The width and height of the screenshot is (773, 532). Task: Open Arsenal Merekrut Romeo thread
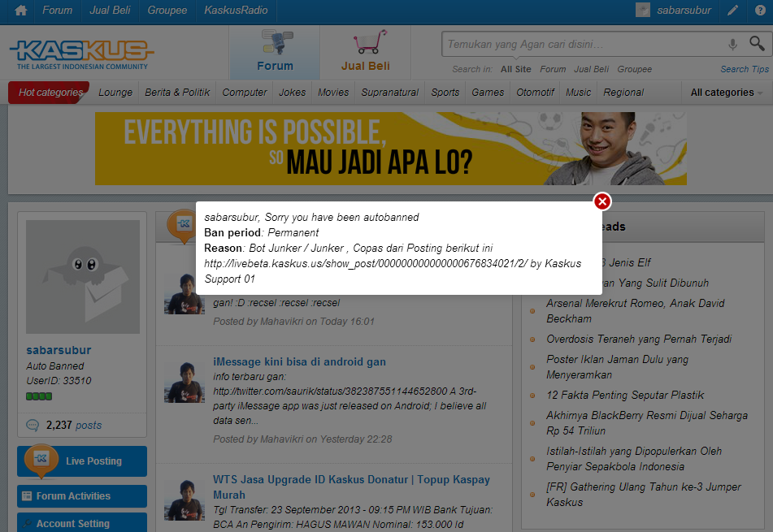coord(636,311)
